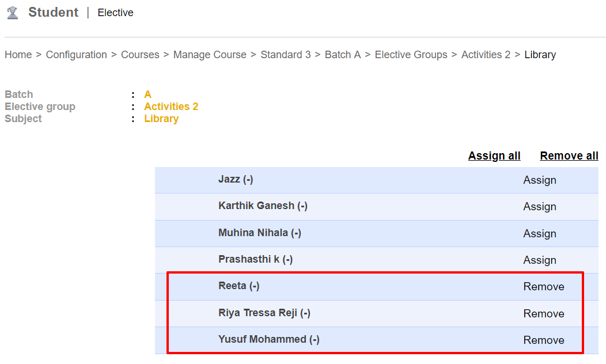
Task: Select Prashasthi k (-) student name
Action: pyautogui.click(x=255, y=259)
